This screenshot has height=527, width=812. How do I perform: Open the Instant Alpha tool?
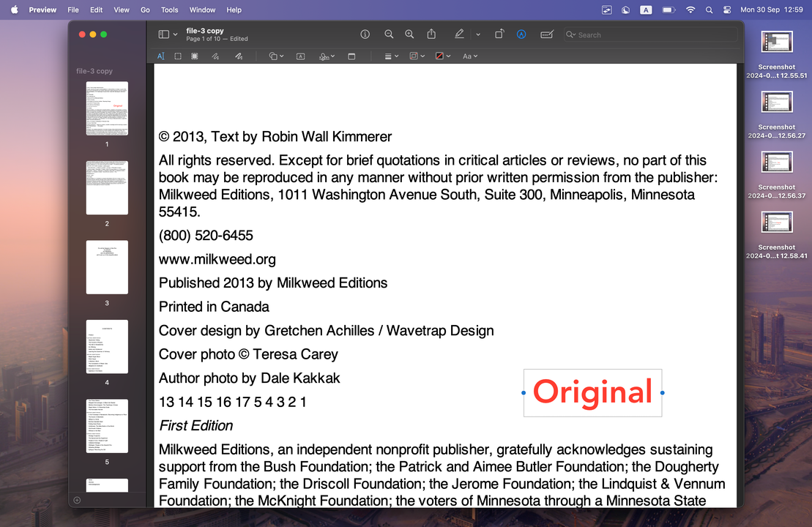(193, 56)
